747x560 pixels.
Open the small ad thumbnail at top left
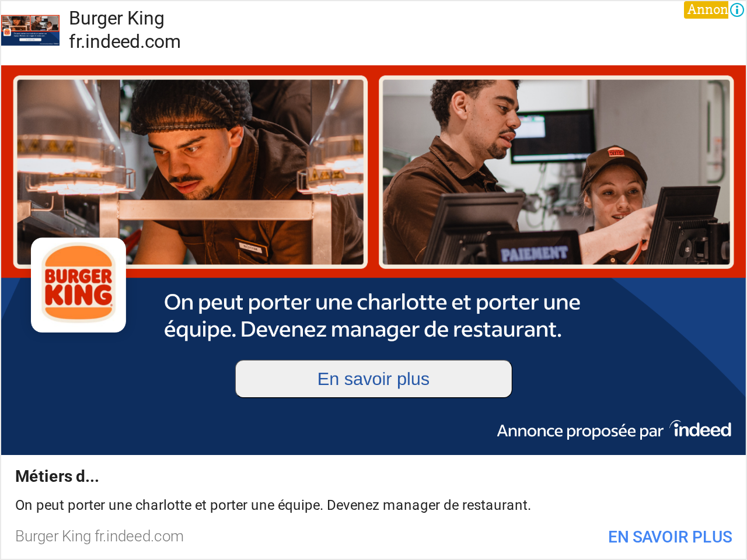(x=30, y=30)
